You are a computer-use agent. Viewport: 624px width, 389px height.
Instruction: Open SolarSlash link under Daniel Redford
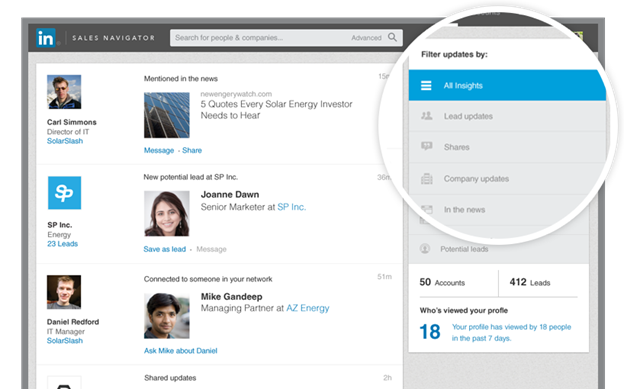[65, 341]
